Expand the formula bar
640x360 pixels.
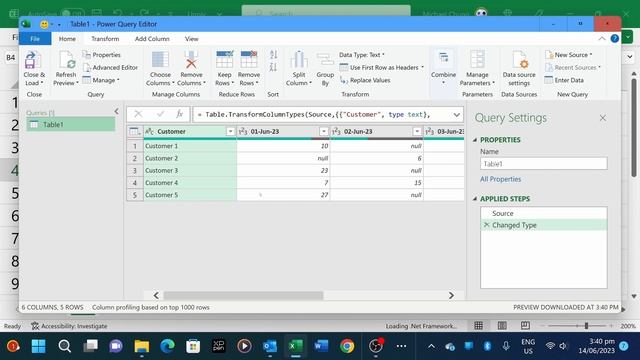(x=456, y=115)
